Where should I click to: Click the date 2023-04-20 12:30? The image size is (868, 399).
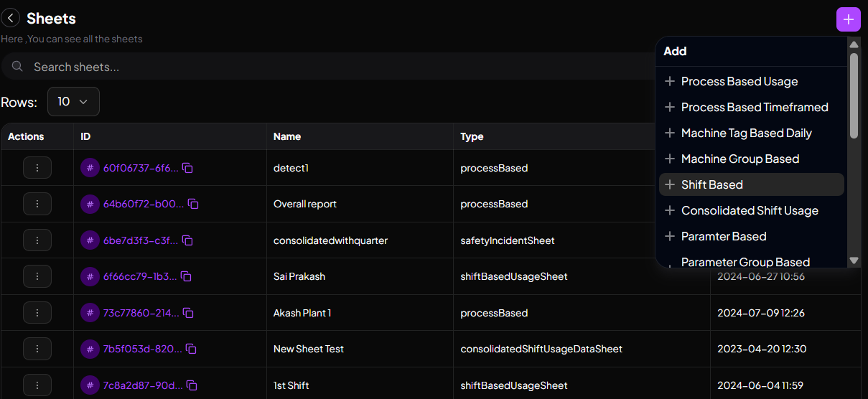tap(762, 349)
